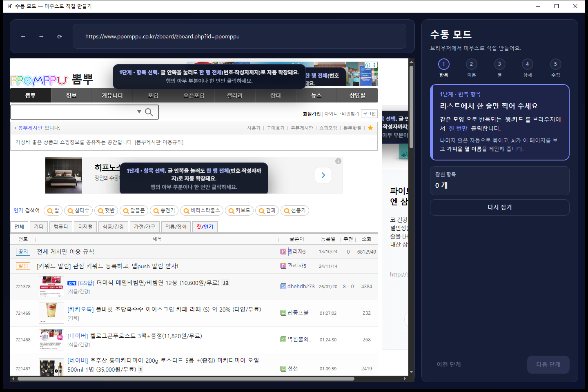Select popular keyword 삼다수

[78, 211]
